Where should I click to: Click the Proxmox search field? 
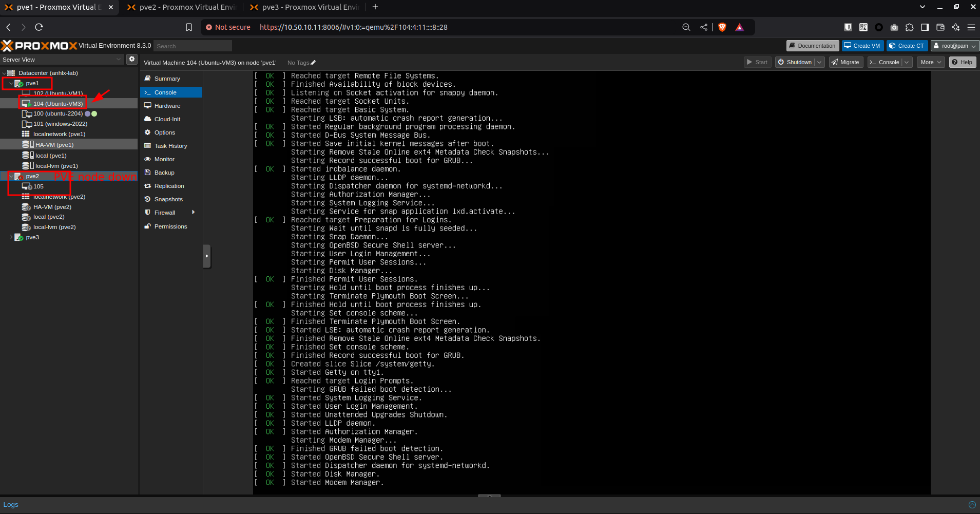click(193, 46)
